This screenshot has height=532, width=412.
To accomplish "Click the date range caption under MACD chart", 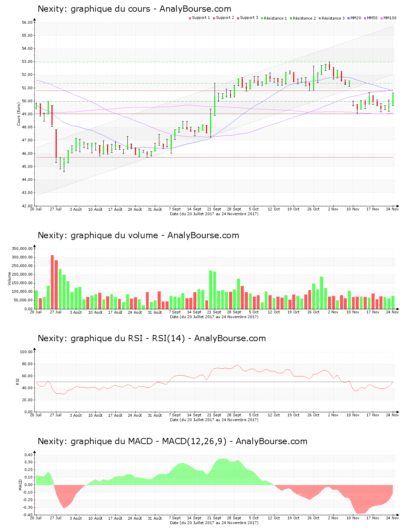I will point(214,523).
